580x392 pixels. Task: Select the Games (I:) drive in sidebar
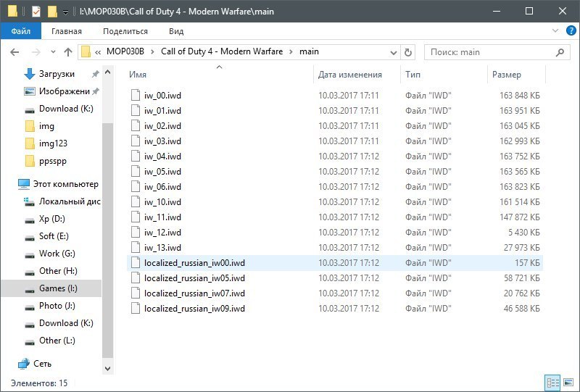[x=58, y=288]
